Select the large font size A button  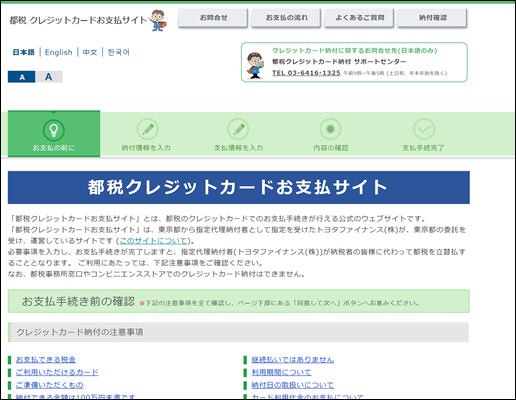(x=49, y=77)
